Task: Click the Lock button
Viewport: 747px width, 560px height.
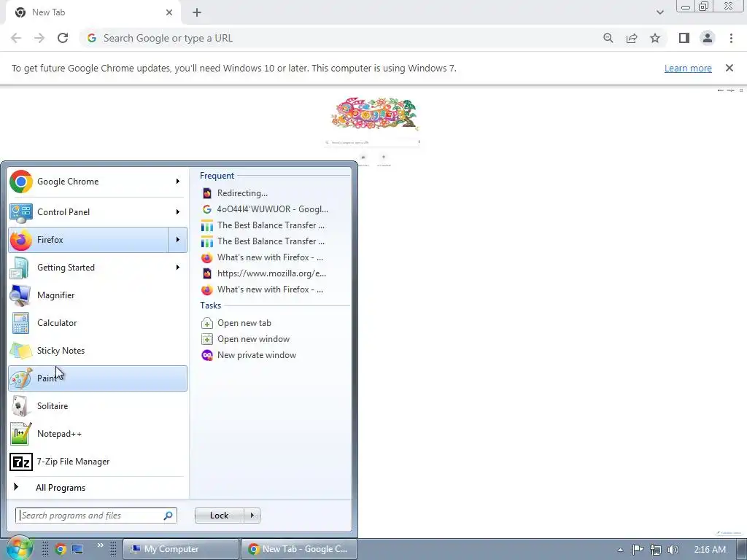Action: [x=219, y=516]
